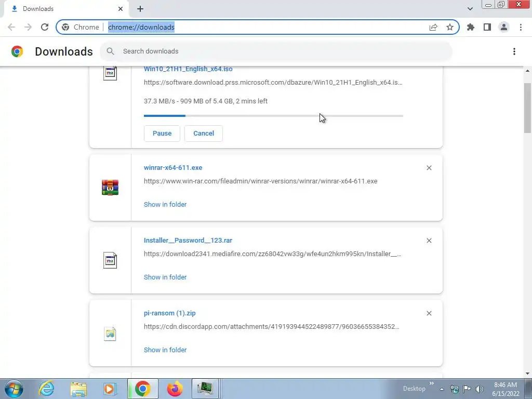The image size is (532, 399).
Task: Open the Extensions puzzle icon
Action: click(x=471, y=27)
